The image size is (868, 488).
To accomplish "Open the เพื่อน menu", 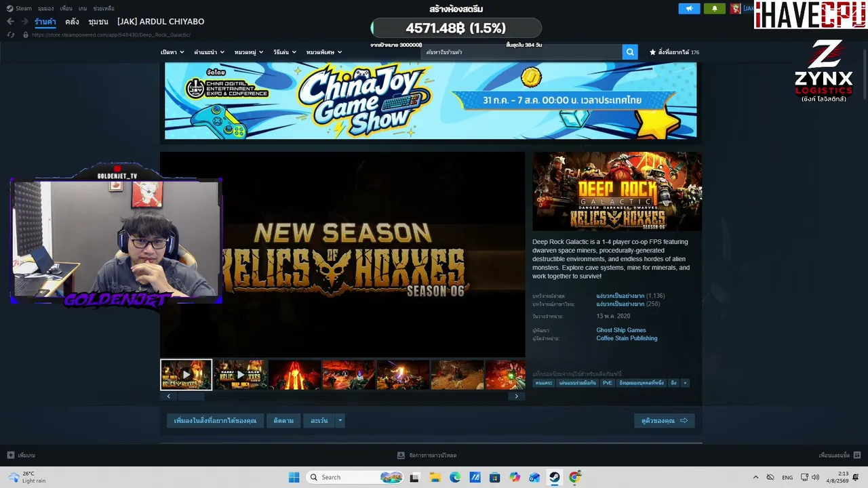I will [66, 9].
